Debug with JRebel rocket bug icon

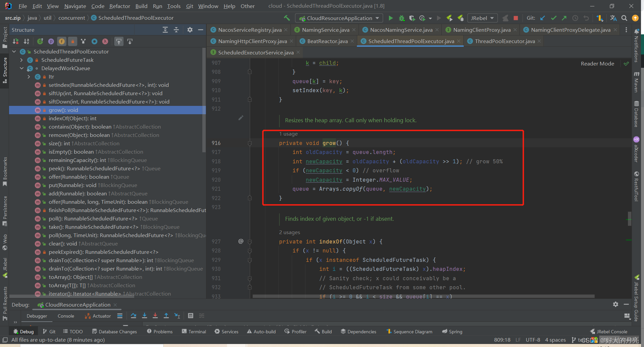tap(461, 18)
